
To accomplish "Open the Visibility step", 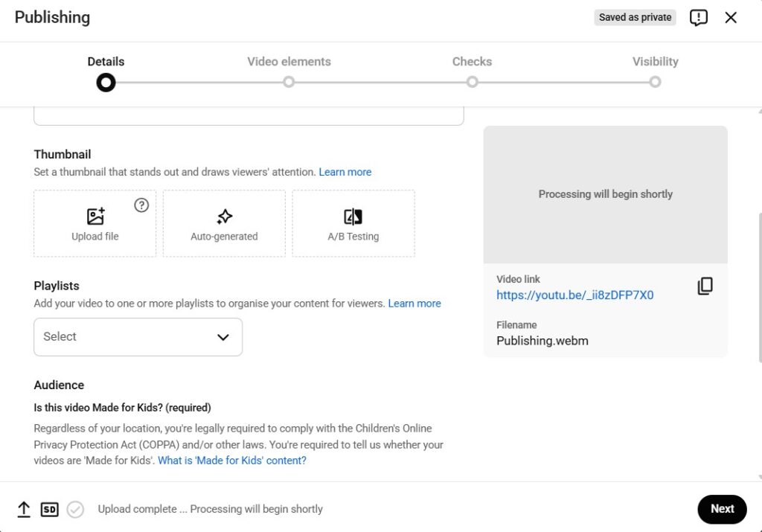I will point(655,82).
